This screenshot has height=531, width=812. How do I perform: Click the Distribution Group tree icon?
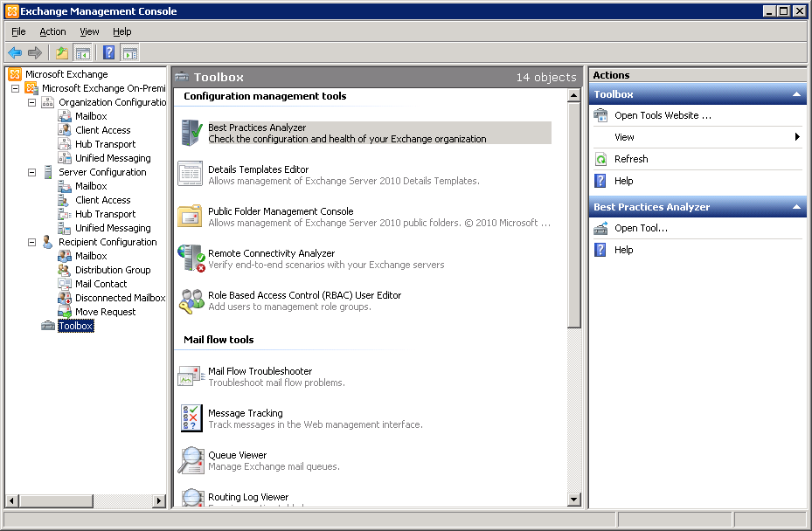point(64,270)
